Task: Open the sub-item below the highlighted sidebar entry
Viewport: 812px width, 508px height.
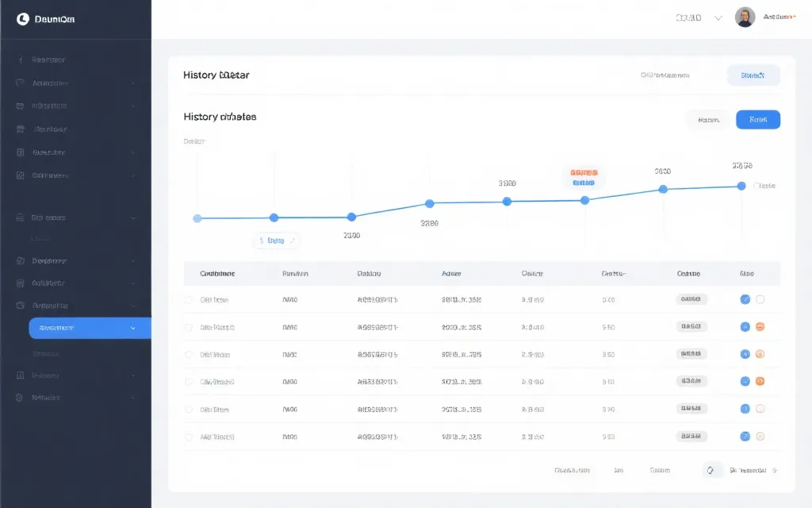Action: coord(46,354)
